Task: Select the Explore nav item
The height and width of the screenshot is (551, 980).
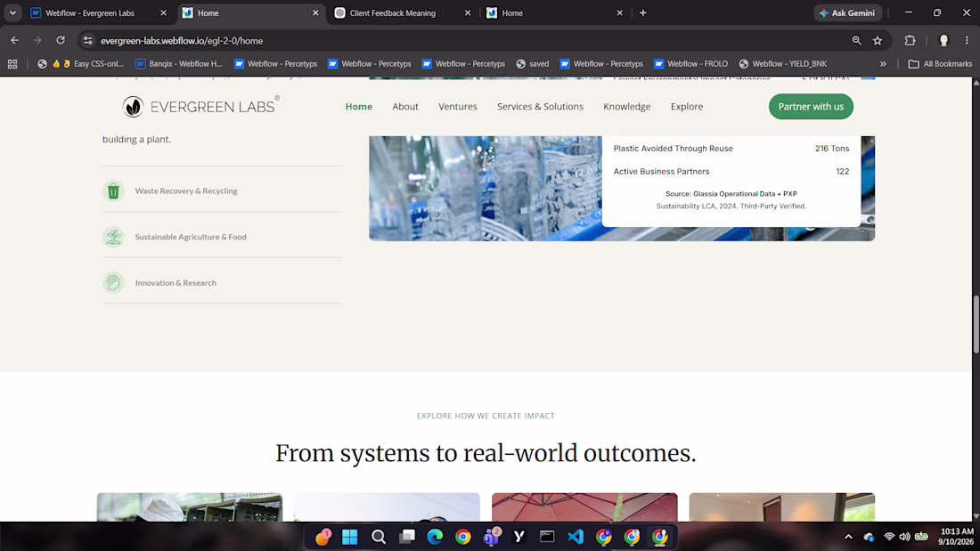Action: click(687, 107)
